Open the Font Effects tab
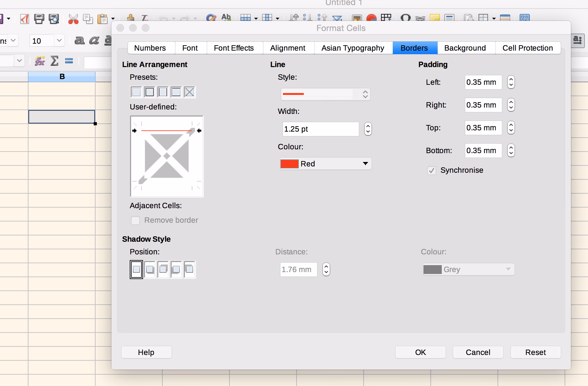The image size is (588, 386). tap(234, 48)
